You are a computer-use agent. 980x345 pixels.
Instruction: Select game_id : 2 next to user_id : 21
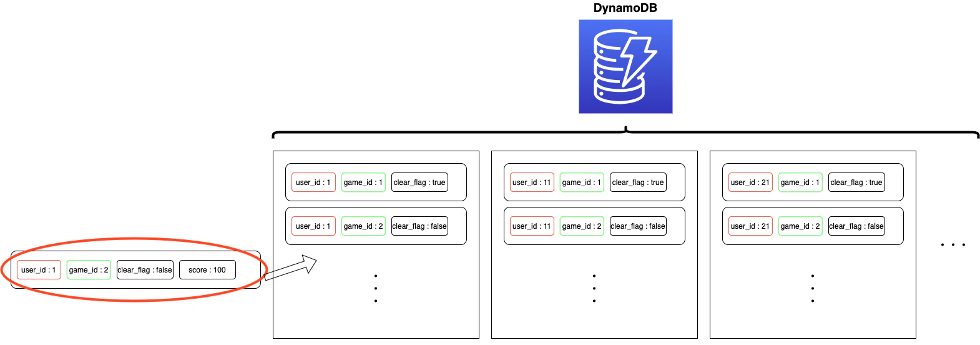tap(800, 226)
